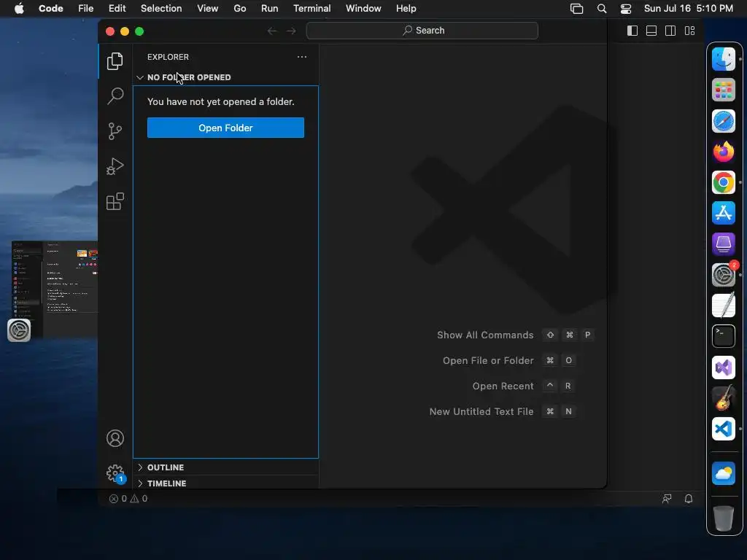Click the EXPLORER panel title
This screenshot has height=560, width=747.
168,57
